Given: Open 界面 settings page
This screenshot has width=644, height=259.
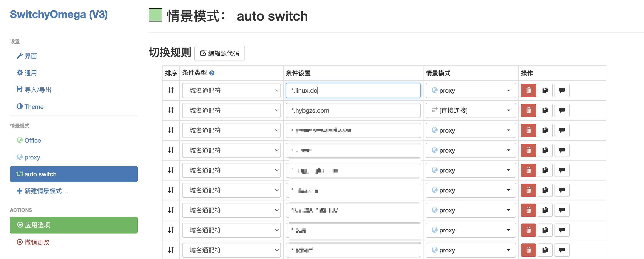Looking at the screenshot, I should pyautogui.click(x=27, y=56).
